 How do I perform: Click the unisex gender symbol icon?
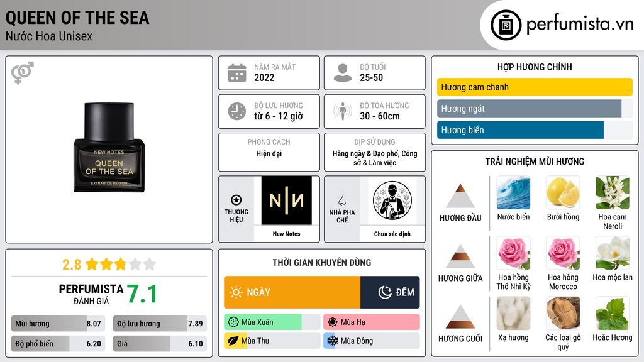(22, 73)
